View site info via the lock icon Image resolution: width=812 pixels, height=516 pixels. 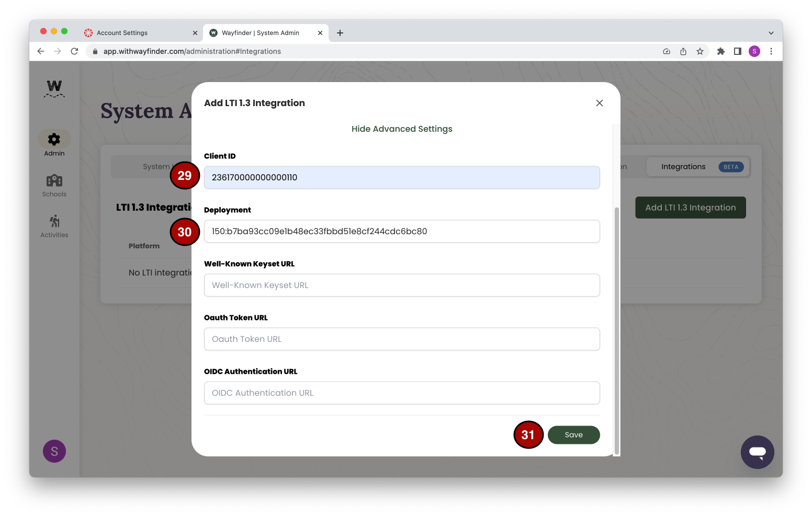95,51
